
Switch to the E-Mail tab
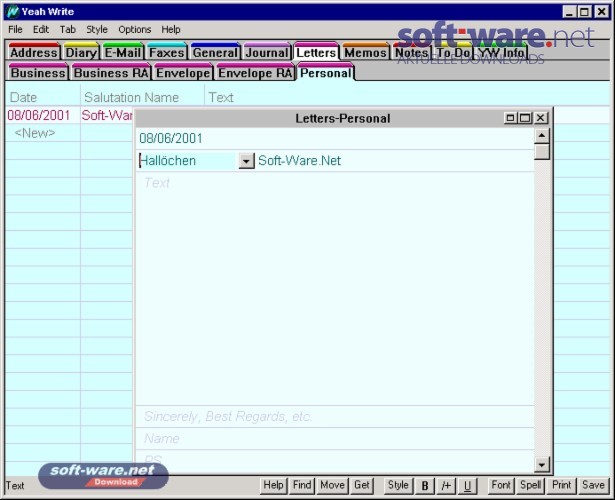pyautogui.click(x=123, y=52)
